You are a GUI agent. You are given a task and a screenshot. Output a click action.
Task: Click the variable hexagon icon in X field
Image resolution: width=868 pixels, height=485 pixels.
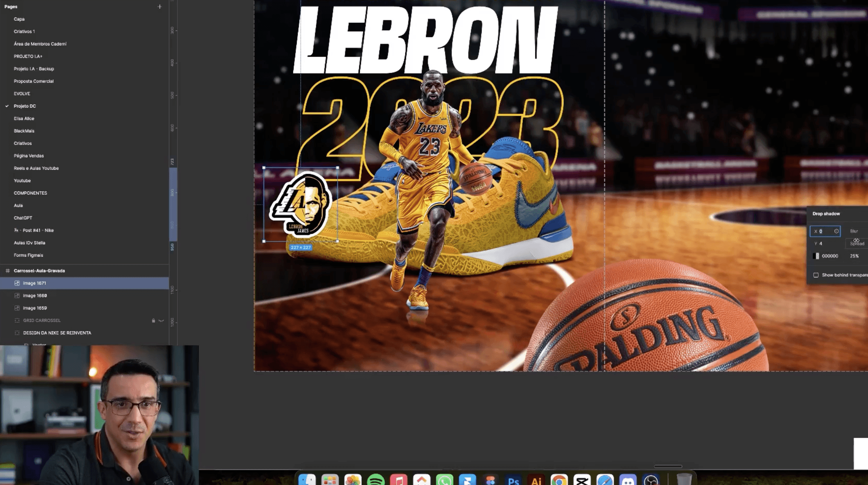click(836, 231)
